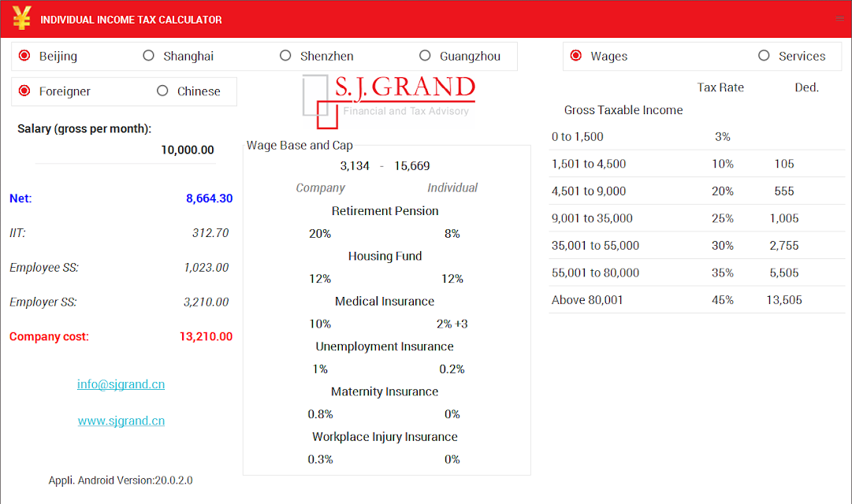Click the yellow Yuan logo icon
This screenshot has height=504, width=852.
(x=22, y=18)
